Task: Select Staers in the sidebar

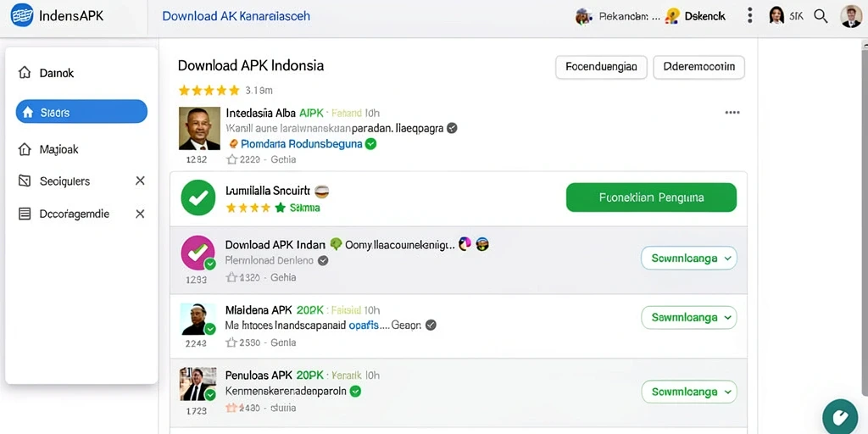Action: coord(81,113)
